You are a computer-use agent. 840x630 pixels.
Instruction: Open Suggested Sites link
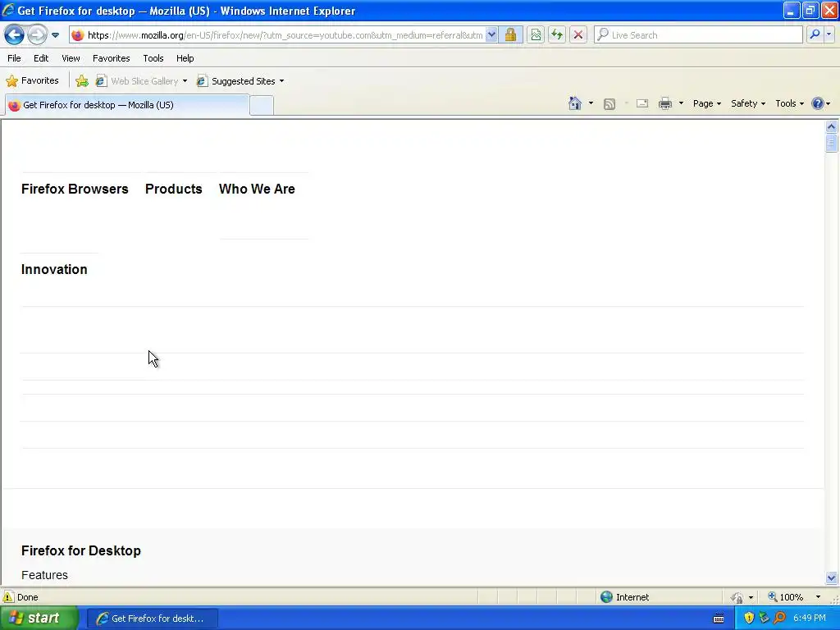click(236, 81)
